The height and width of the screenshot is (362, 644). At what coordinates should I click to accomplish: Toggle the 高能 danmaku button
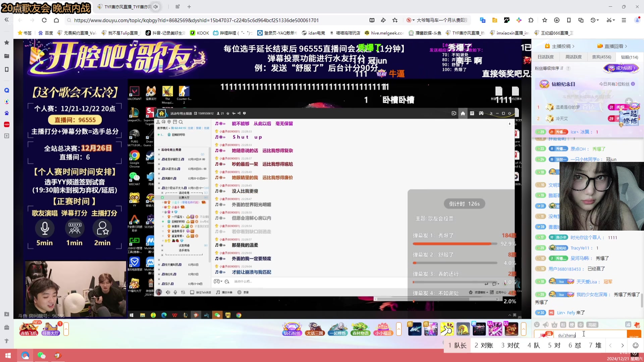coord(592,324)
